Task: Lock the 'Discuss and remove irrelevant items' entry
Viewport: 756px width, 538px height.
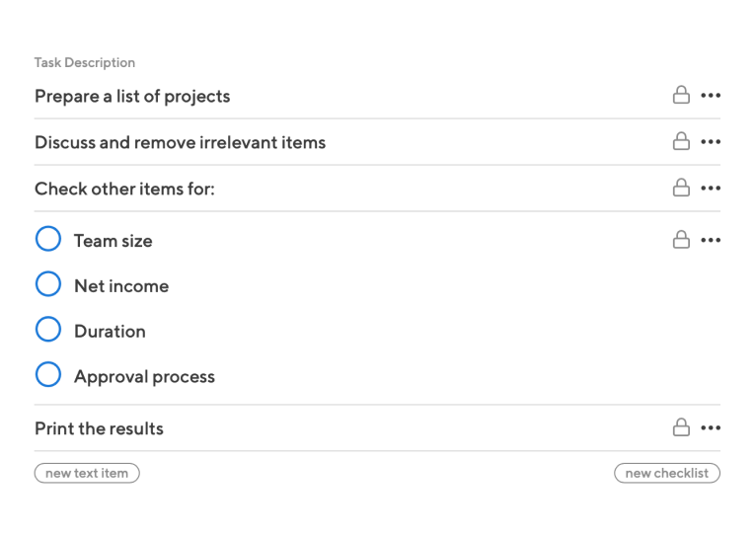Action: [681, 141]
